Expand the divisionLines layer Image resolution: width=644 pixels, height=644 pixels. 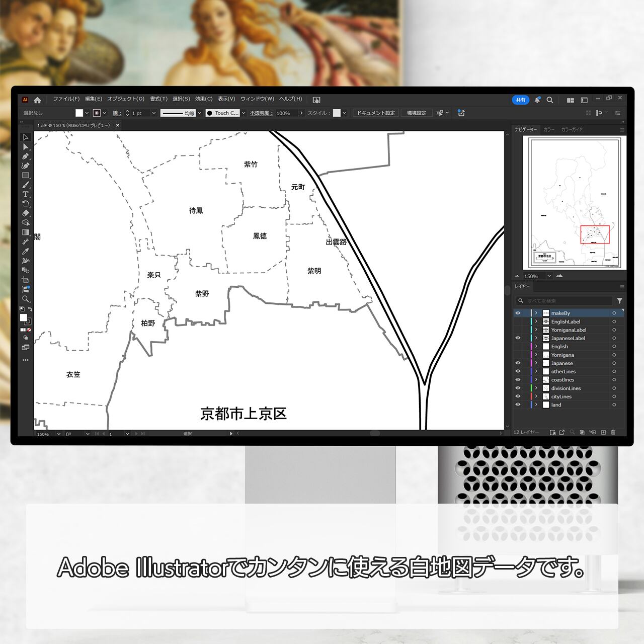[536, 388]
